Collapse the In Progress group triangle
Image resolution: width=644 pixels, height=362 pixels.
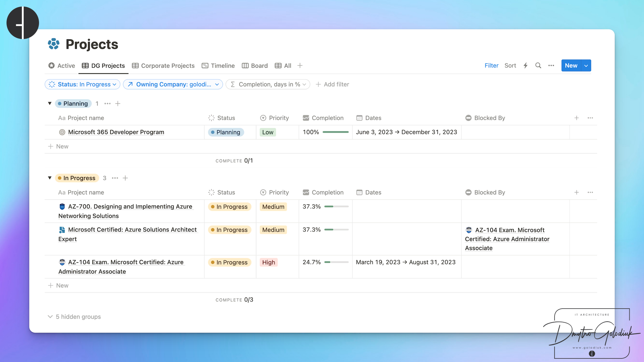click(50, 178)
